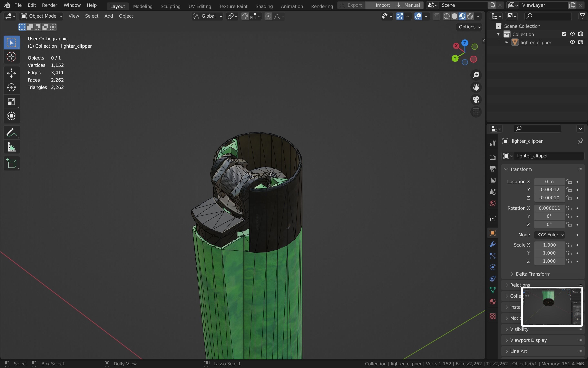Activate the Move tool
This screenshot has width=588, height=368.
click(x=11, y=73)
